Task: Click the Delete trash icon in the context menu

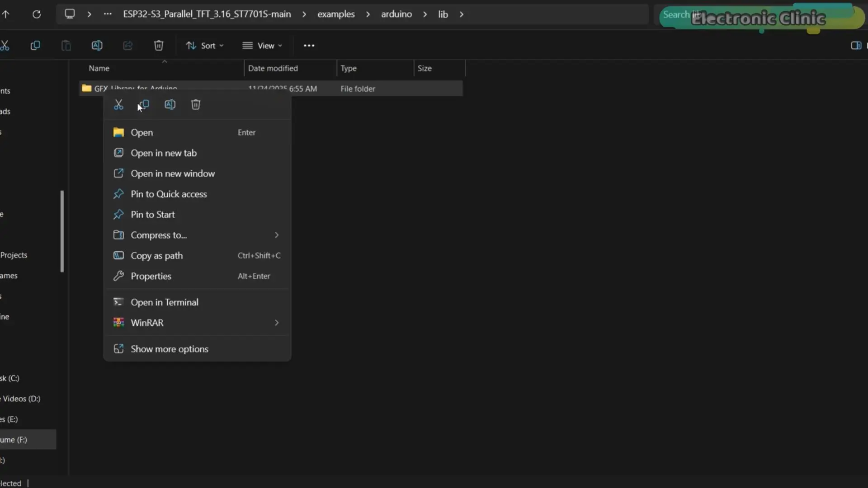Action: (x=196, y=105)
